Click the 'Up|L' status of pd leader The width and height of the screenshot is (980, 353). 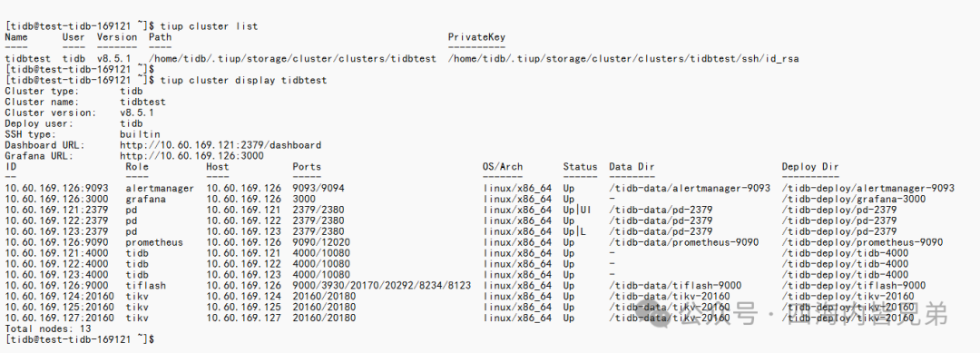coord(574,231)
